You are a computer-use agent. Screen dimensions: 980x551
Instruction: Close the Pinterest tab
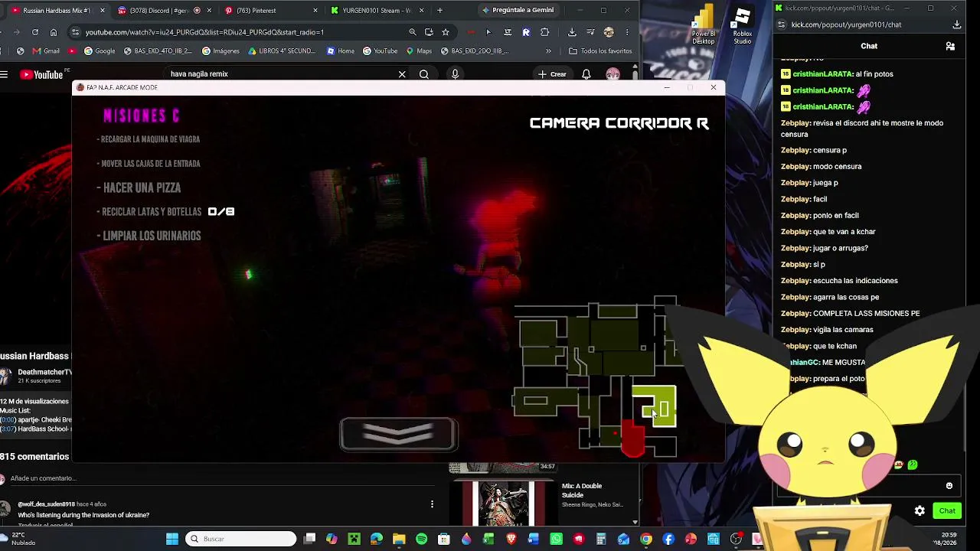click(x=315, y=11)
